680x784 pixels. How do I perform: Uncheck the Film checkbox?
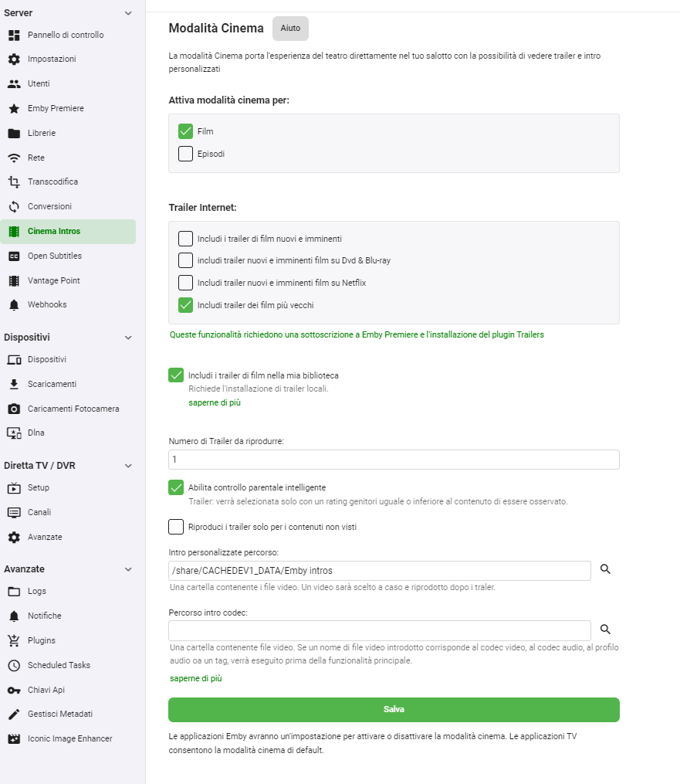pos(185,131)
